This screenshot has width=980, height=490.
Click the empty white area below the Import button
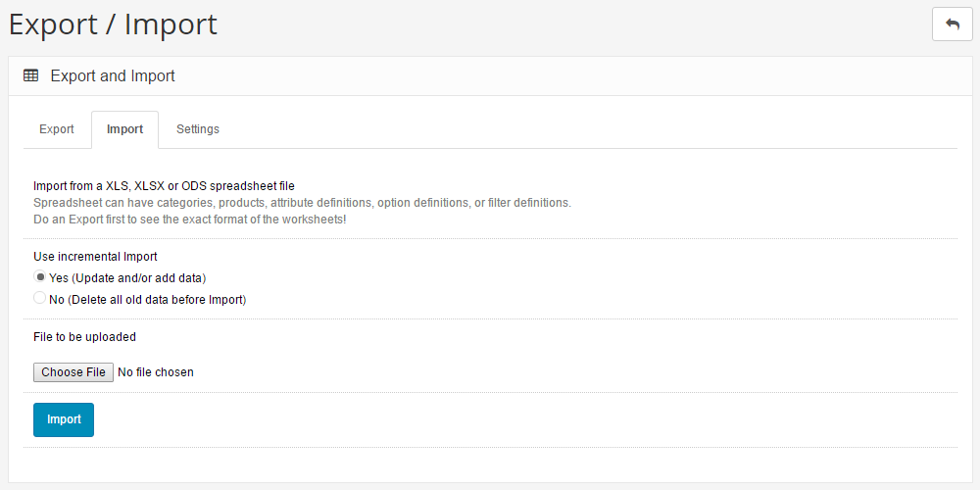(490, 465)
